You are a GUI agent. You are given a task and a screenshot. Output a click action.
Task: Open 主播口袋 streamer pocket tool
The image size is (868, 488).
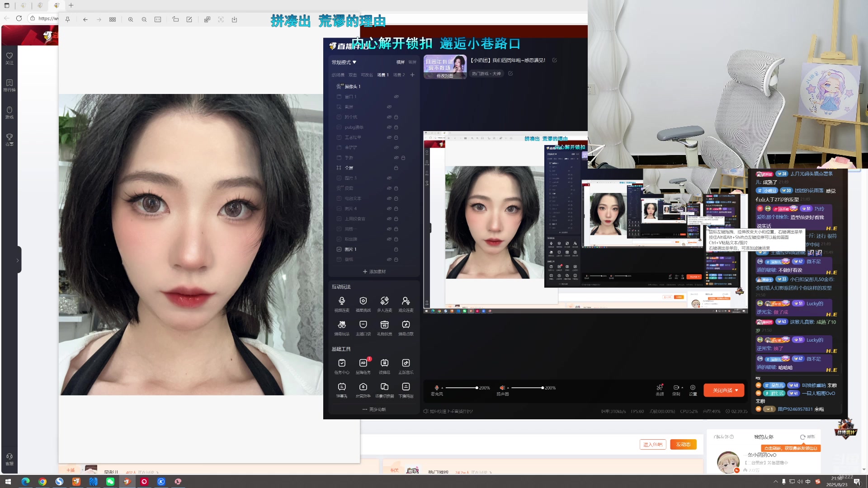tap(363, 328)
